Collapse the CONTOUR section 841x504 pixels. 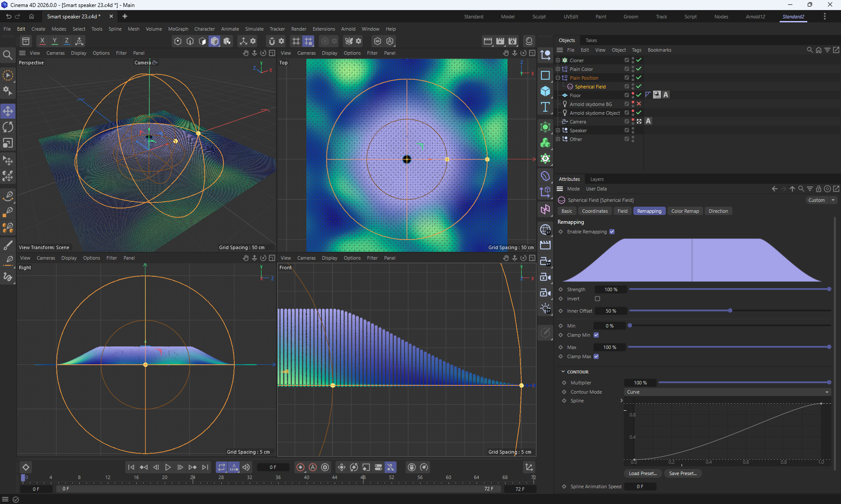click(563, 372)
